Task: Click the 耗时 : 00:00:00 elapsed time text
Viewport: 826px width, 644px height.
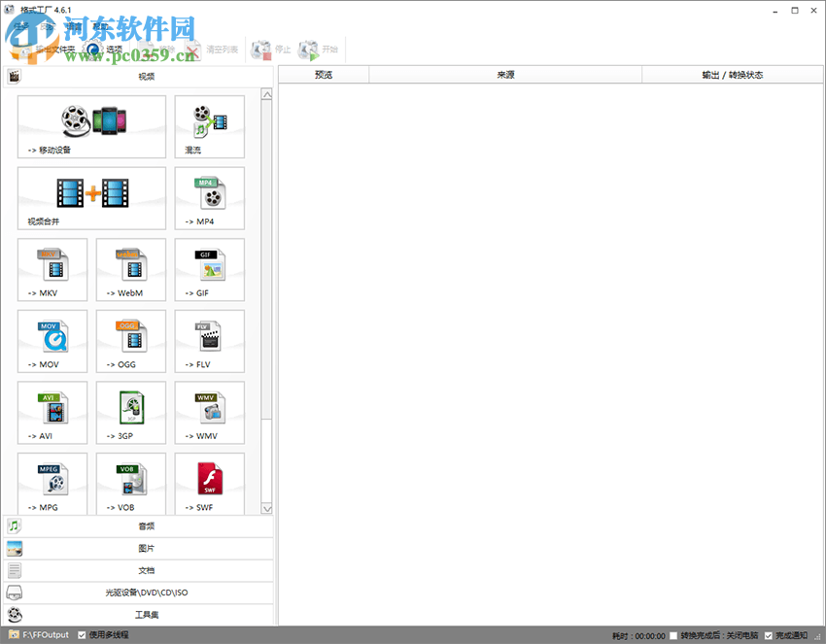Action: coord(638,636)
